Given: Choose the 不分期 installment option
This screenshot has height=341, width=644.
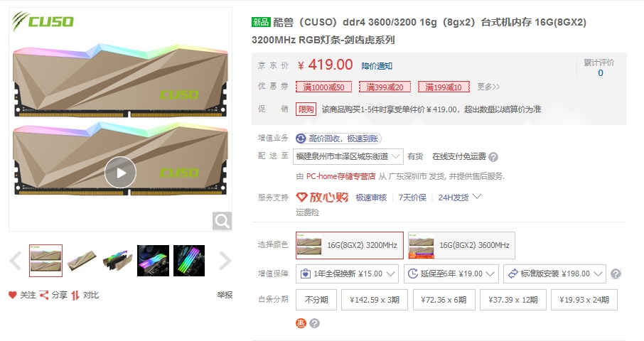Looking at the screenshot, I should [x=316, y=300].
